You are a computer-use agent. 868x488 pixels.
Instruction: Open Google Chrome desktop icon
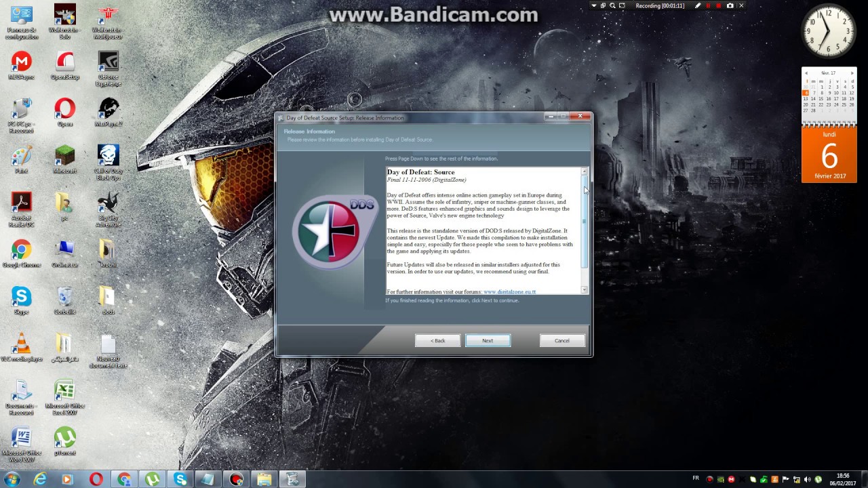coord(22,253)
